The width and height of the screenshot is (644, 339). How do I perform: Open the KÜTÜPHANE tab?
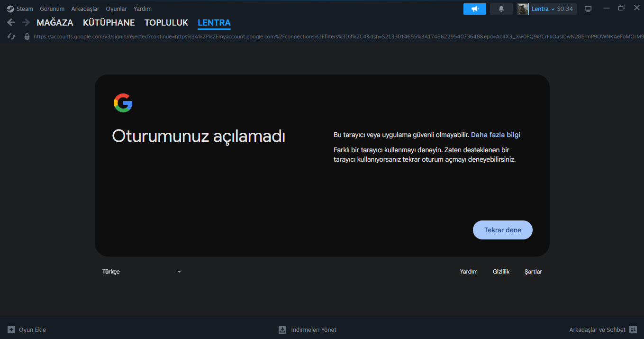109,23
